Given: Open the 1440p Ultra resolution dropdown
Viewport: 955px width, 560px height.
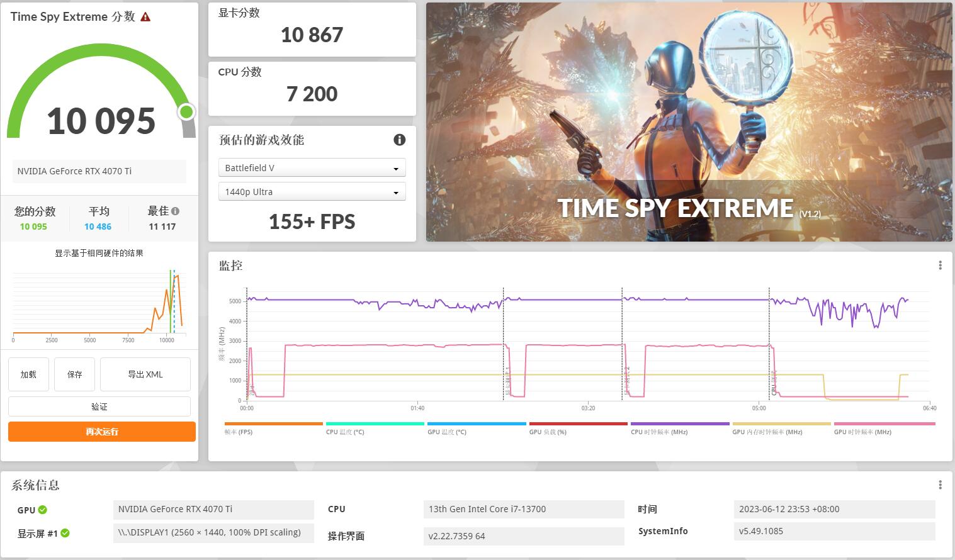Looking at the screenshot, I should pyautogui.click(x=312, y=192).
